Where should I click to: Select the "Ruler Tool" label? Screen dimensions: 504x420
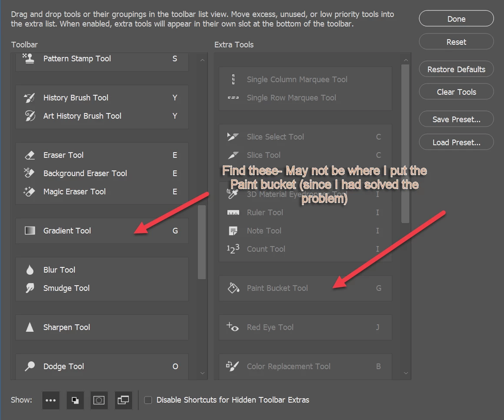click(265, 213)
